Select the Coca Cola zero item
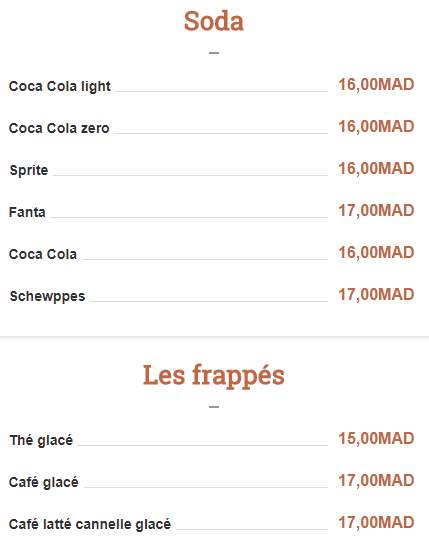Viewport: 429px width, 541px height. (59, 128)
